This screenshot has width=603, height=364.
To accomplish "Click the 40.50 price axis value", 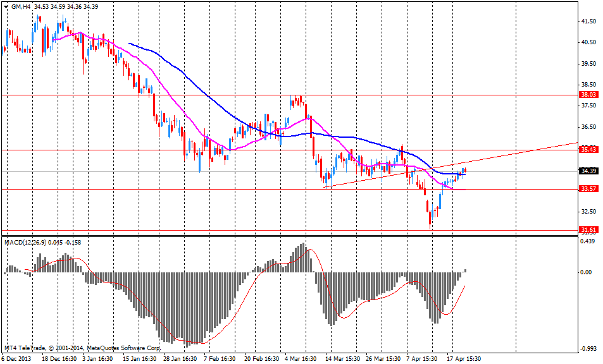I will [x=588, y=42].
